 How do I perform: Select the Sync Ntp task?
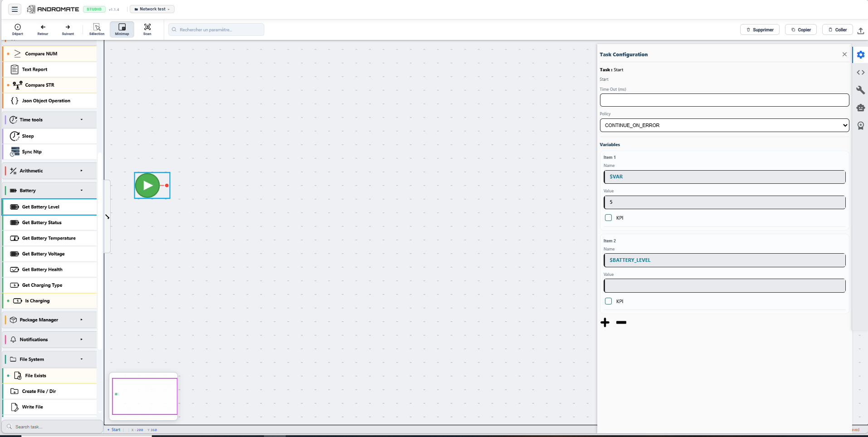(x=50, y=152)
